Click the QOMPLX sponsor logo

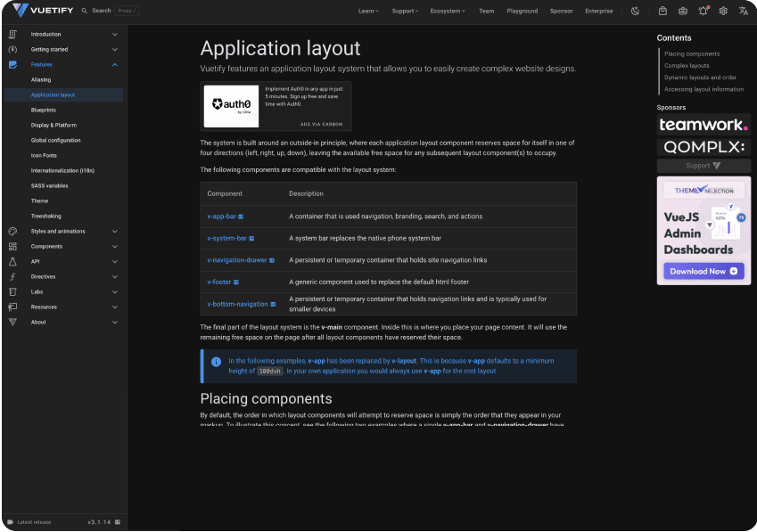click(x=704, y=147)
